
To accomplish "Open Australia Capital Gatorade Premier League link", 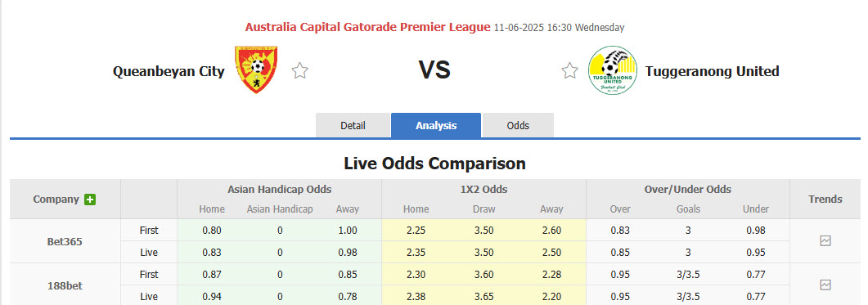I will (367, 26).
